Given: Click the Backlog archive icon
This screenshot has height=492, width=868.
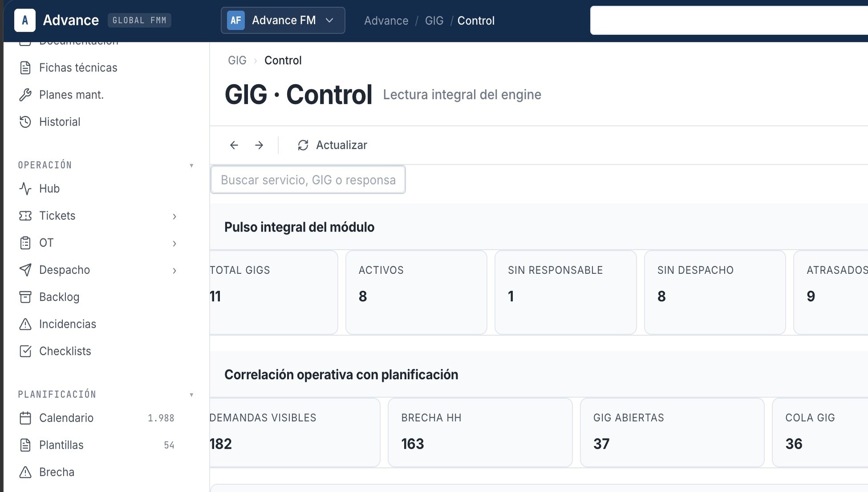Looking at the screenshot, I should [25, 297].
